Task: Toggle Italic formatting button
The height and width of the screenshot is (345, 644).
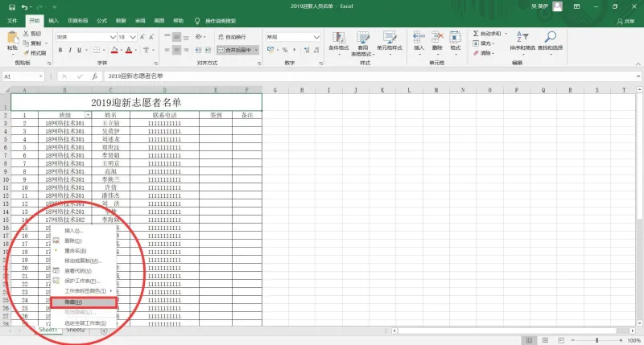Action: (70, 50)
